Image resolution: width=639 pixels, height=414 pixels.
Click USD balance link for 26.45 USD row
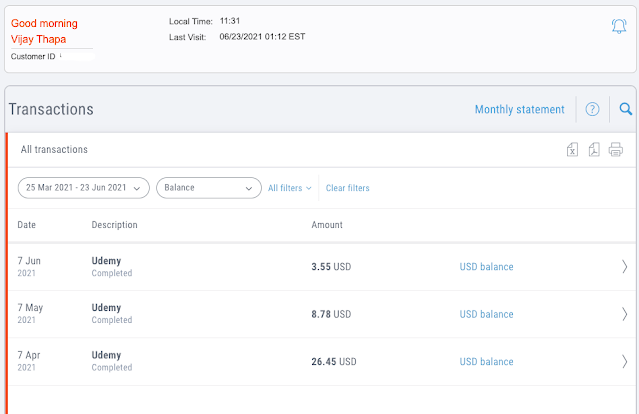(487, 361)
